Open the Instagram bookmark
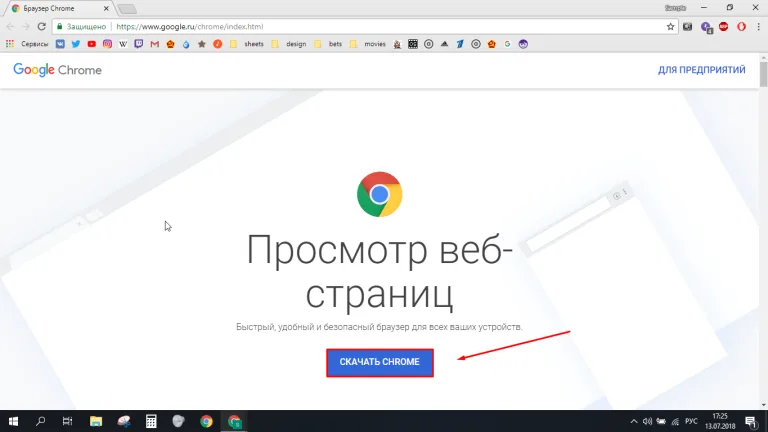 pos(107,44)
